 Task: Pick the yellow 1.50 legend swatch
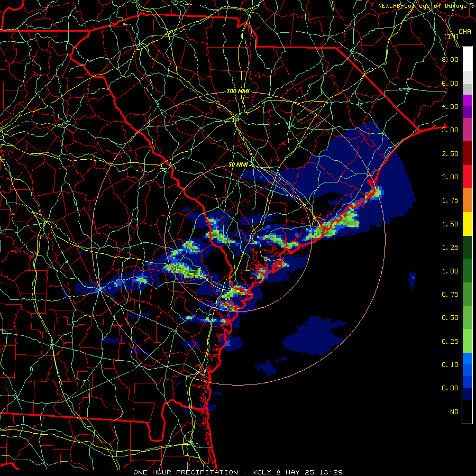[467, 224]
